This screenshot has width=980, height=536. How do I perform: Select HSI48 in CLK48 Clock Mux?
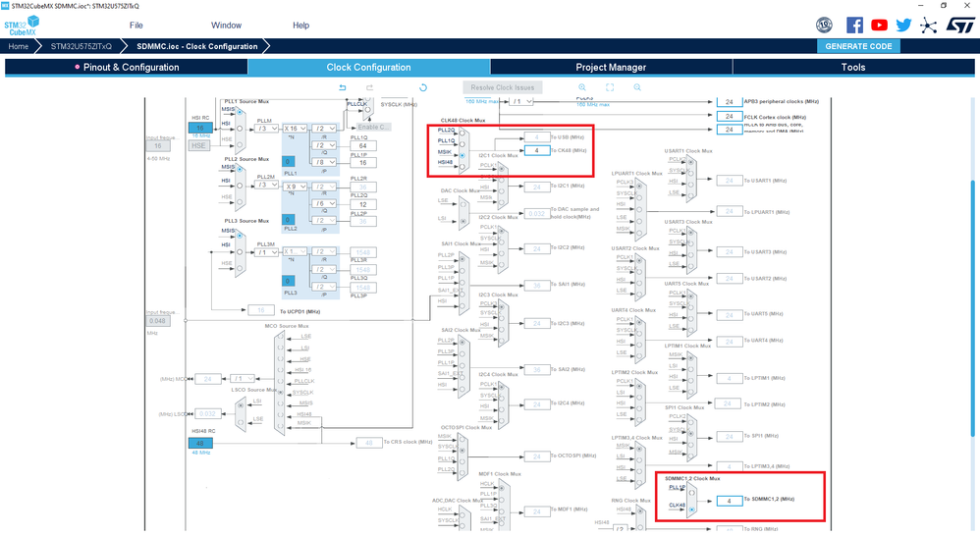[x=463, y=166]
